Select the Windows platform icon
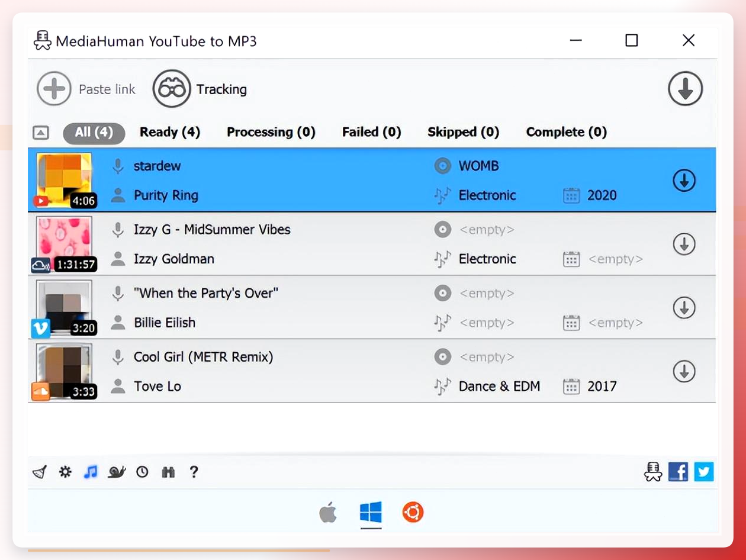Screen dimensions: 746x560 pyautogui.click(x=371, y=512)
